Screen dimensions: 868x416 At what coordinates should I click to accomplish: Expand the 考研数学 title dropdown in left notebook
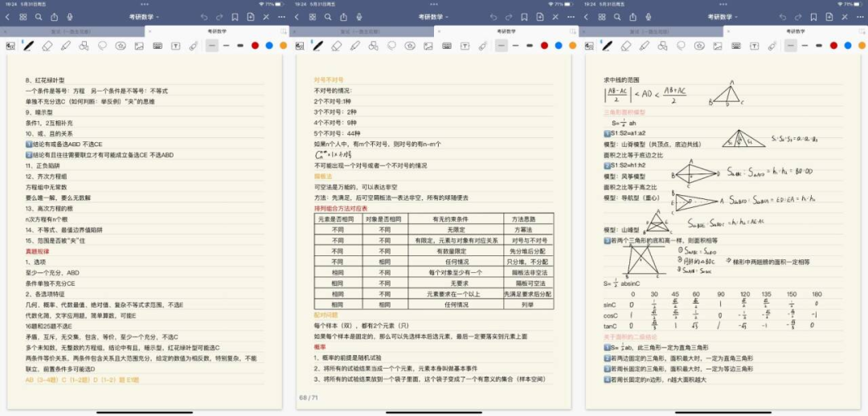tap(144, 16)
